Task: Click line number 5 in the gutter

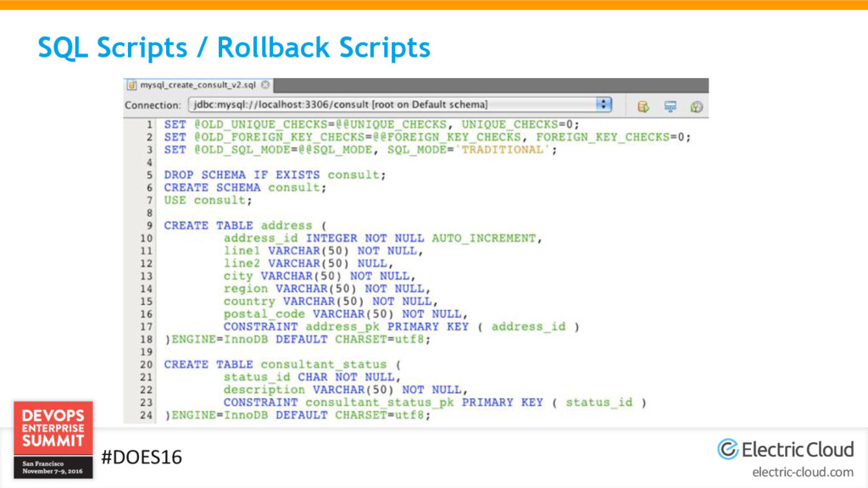Action: 149,175
